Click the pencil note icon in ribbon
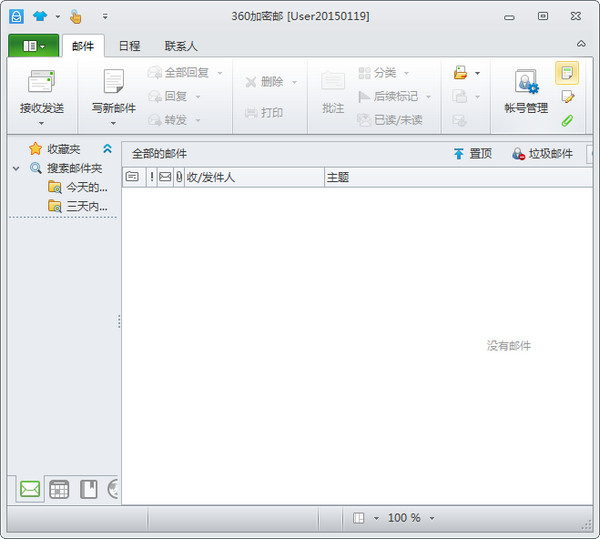The height and width of the screenshot is (539, 600). point(567,97)
